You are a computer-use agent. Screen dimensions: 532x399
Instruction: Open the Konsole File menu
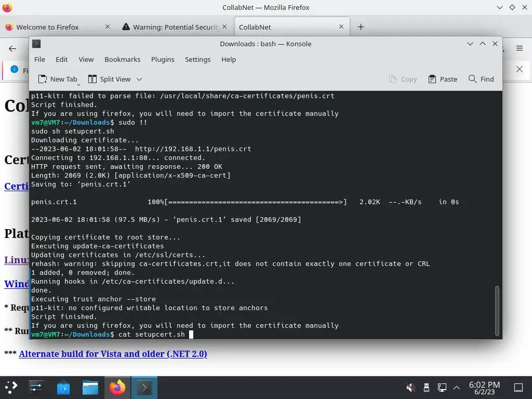point(39,59)
